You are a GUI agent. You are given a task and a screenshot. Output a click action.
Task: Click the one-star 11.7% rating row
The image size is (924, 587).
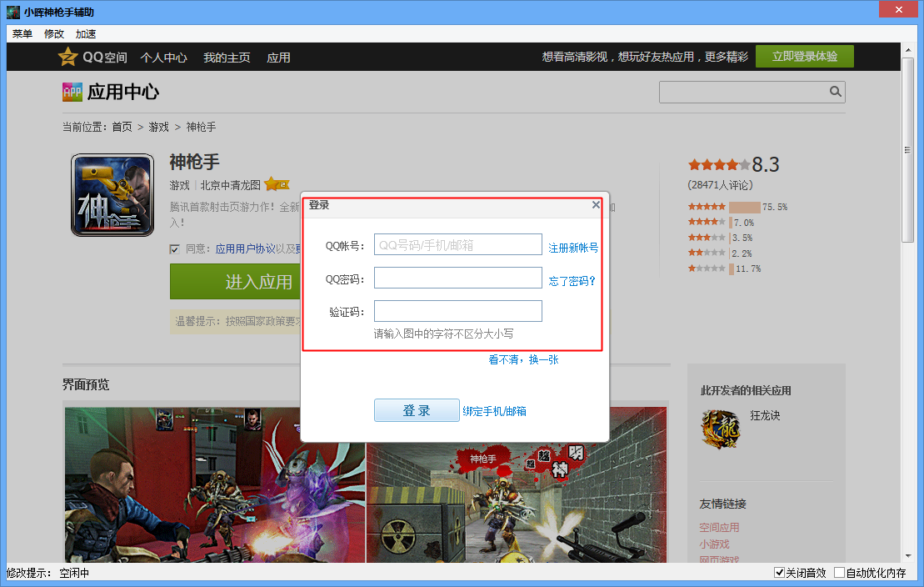[725, 268]
